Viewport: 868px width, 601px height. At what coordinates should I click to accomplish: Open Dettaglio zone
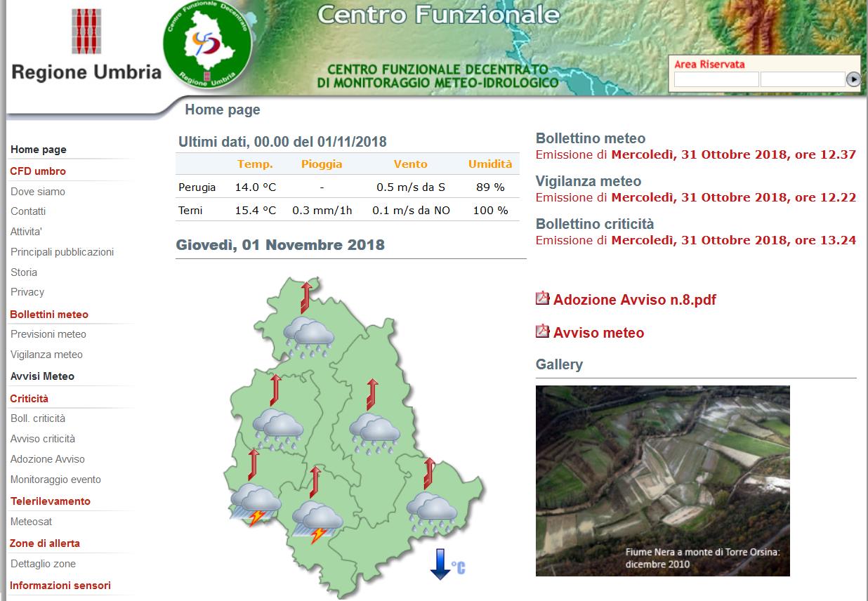tap(43, 564)
